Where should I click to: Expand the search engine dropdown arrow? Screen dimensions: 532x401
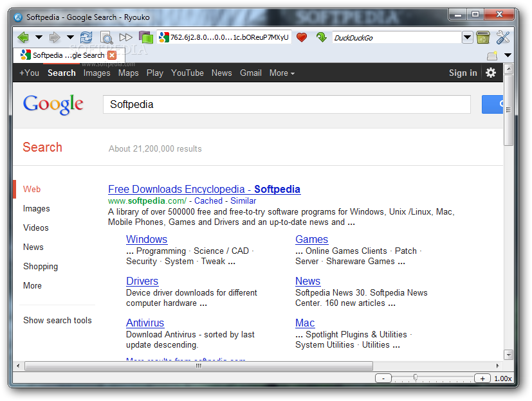click(x=467, y=37)
